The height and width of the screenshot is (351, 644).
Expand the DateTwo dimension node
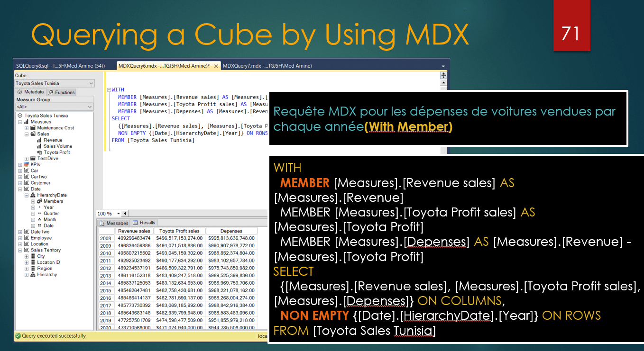(x=20, y=232)
